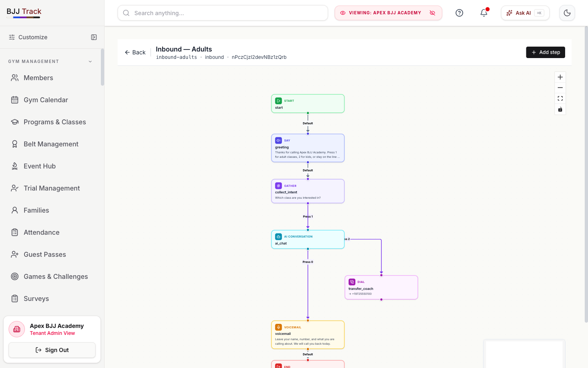Click the +19725550100 dial number
This screenshot has height=368, width=588.
tap(362, 294)
